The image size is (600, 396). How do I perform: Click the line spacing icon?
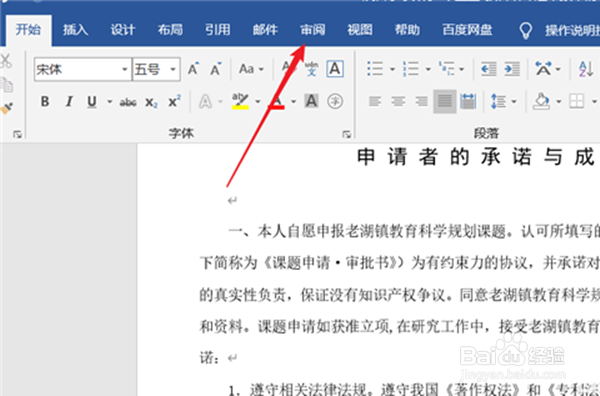[x=499, y=102]
